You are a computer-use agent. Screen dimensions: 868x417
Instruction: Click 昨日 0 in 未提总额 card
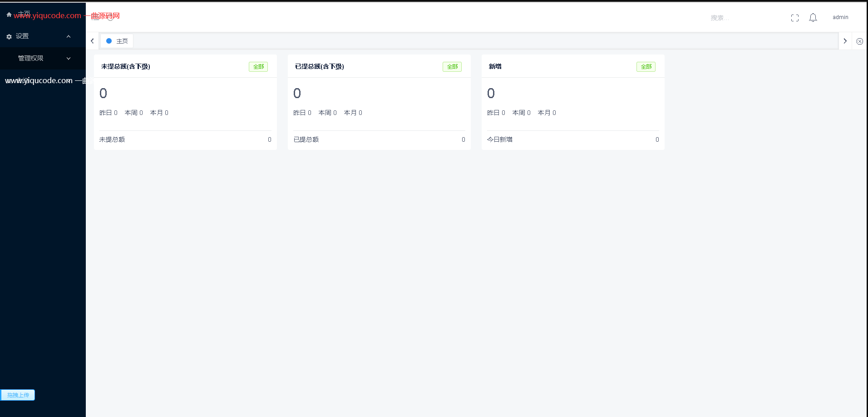click(108, 113)
